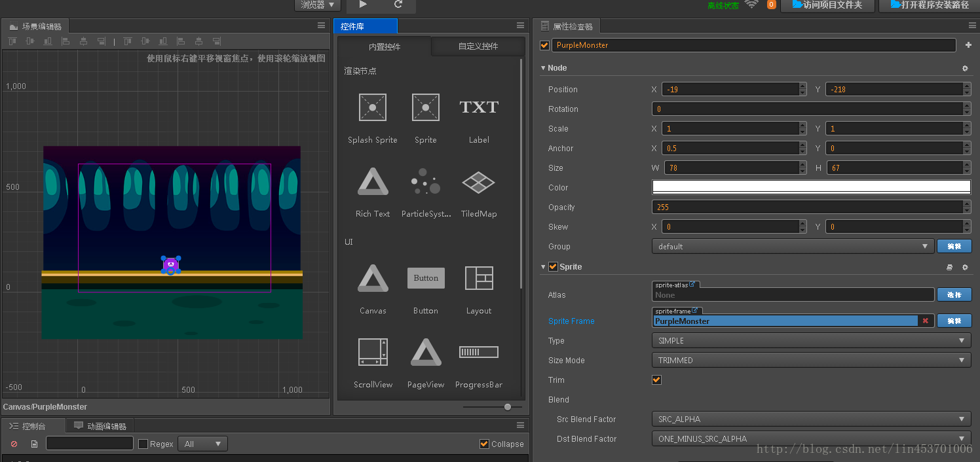
Task: Click the first align left icon
Action: tap(66, 42)
